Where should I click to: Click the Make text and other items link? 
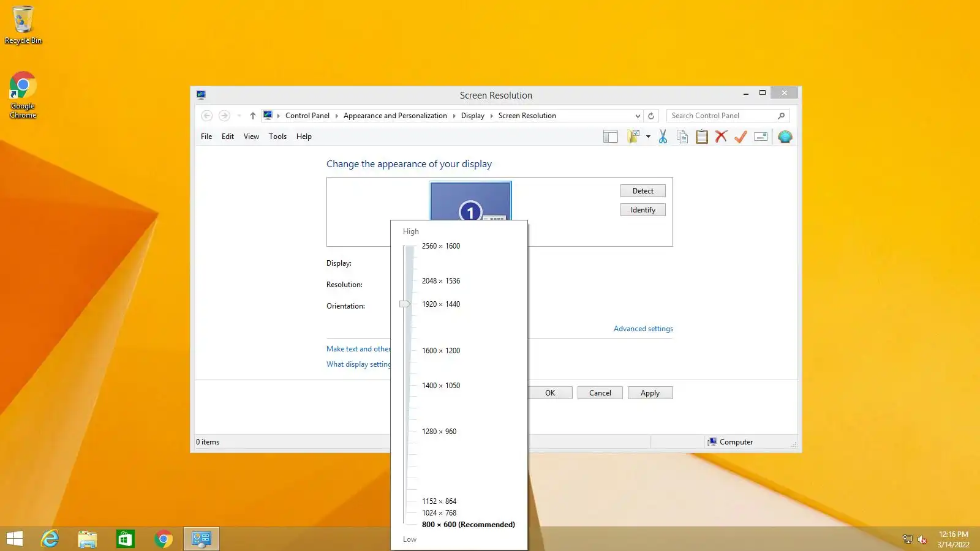[358, 349]
